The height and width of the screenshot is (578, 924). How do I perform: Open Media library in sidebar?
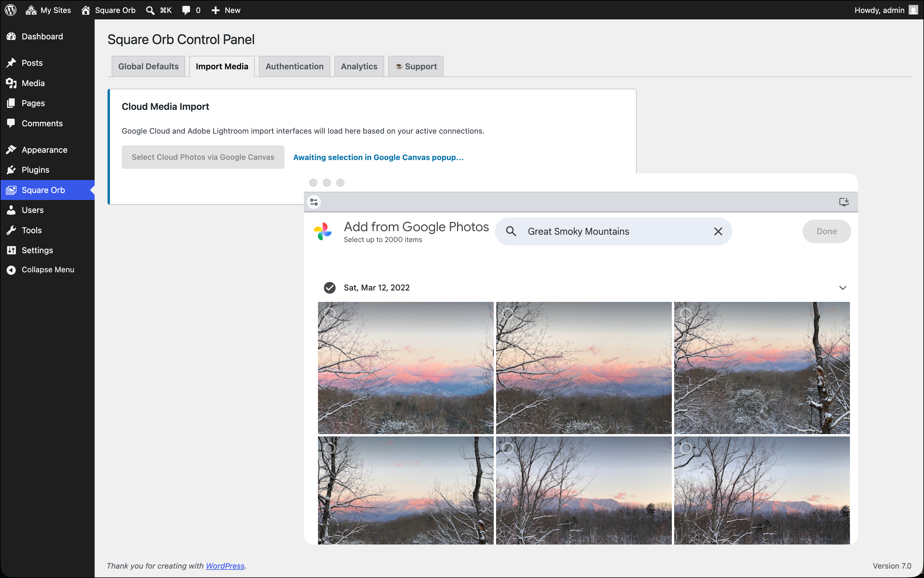click(47, 83)
